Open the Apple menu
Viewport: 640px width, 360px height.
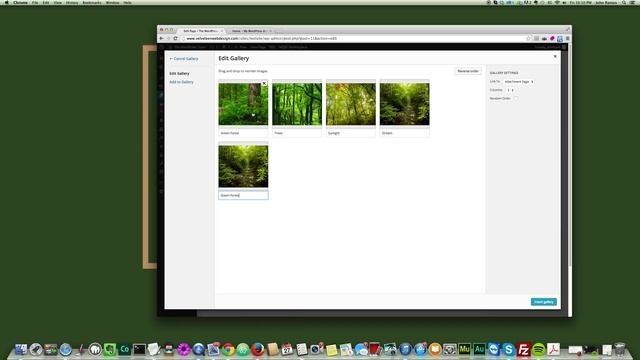tap(6, 2)
